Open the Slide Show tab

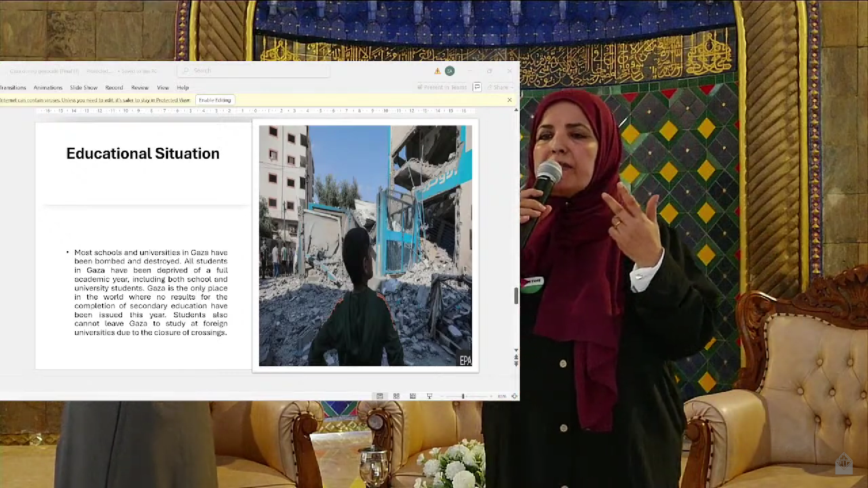[84, 88]
